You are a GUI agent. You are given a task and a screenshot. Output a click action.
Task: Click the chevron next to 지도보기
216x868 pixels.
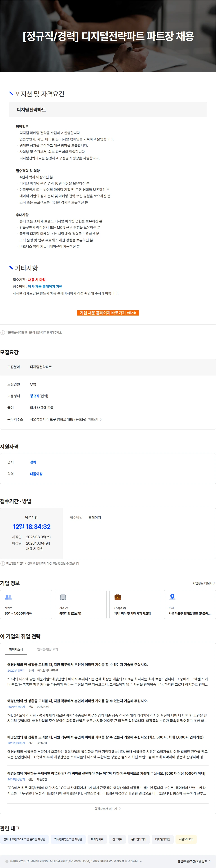[x=101, y=420]
